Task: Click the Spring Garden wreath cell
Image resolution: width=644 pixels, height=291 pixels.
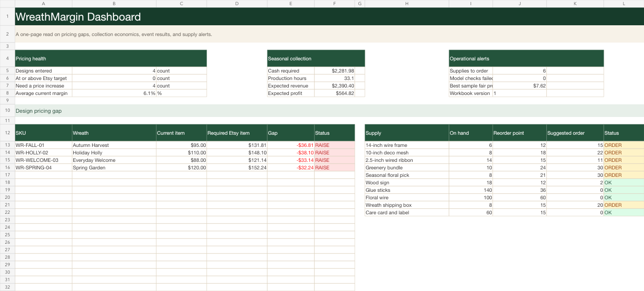Action: [114, 167]
